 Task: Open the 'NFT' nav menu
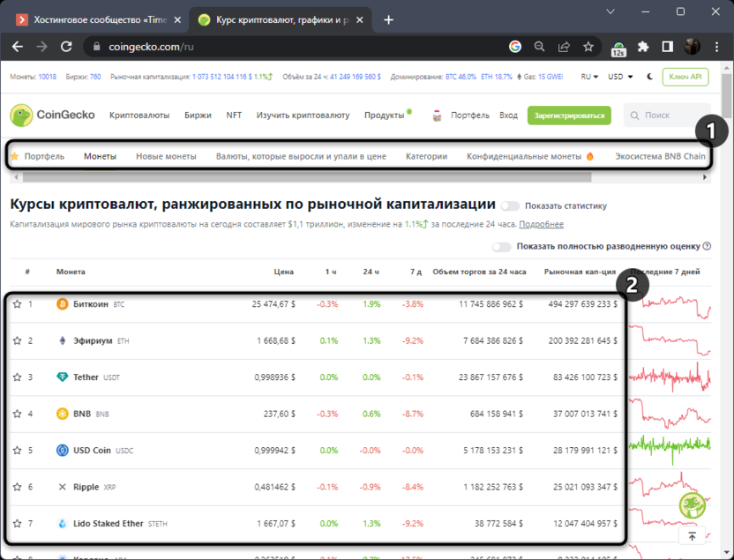pyautogui.click(x=234, y=116)
